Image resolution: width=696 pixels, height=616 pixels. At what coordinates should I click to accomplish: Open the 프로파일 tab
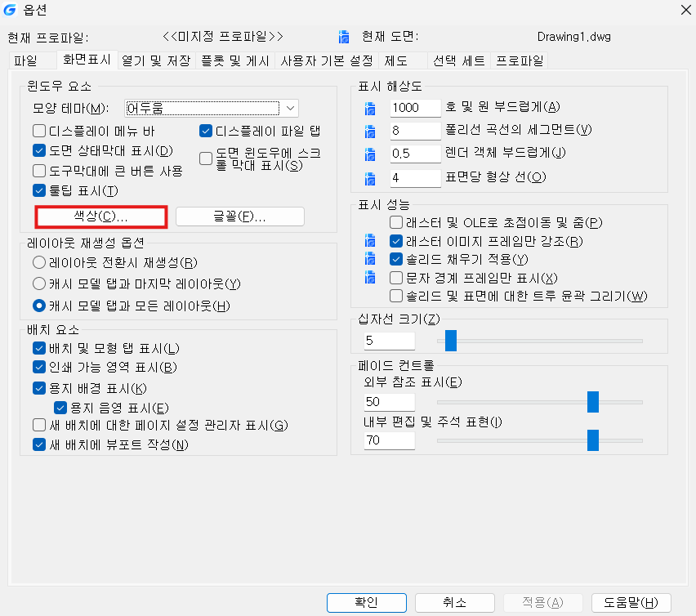pyautogui.click(x=520, y=60)
